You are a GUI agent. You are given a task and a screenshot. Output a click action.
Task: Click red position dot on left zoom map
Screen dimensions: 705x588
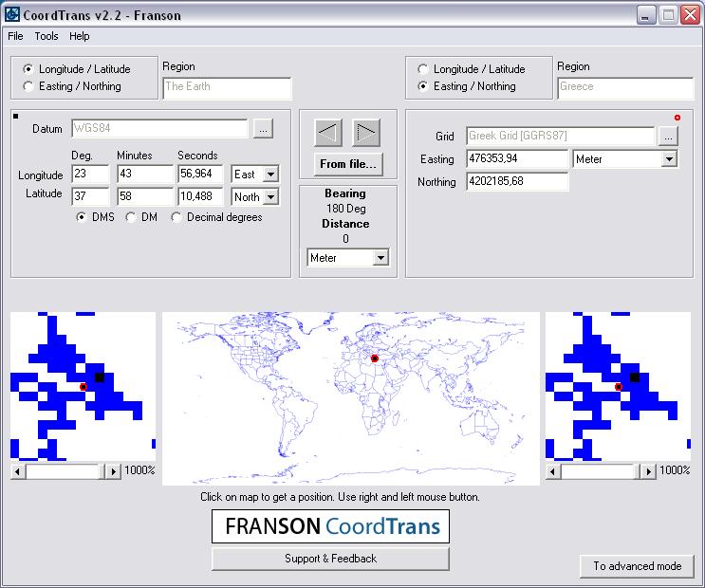[x=83, y=387]
